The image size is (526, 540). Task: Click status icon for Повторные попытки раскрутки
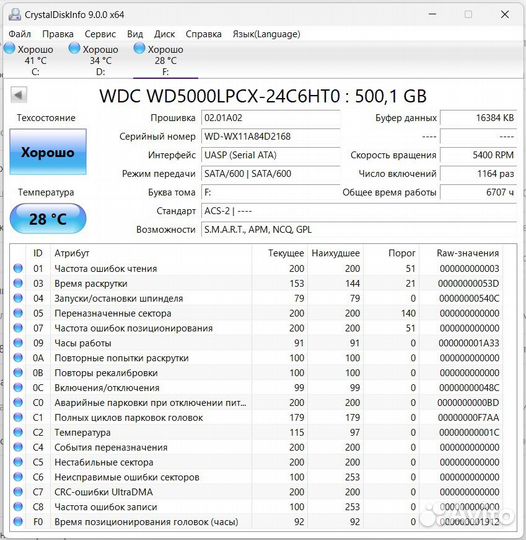pyautogui.click(x=18, y=357)
